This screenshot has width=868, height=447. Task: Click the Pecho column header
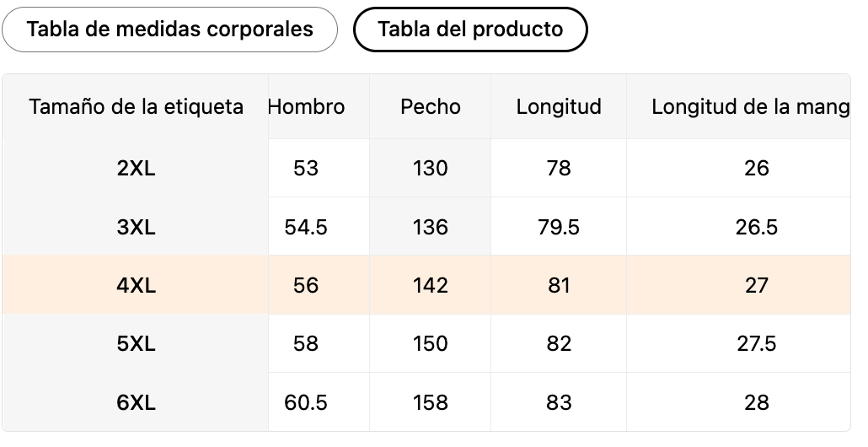pos(431,107)
